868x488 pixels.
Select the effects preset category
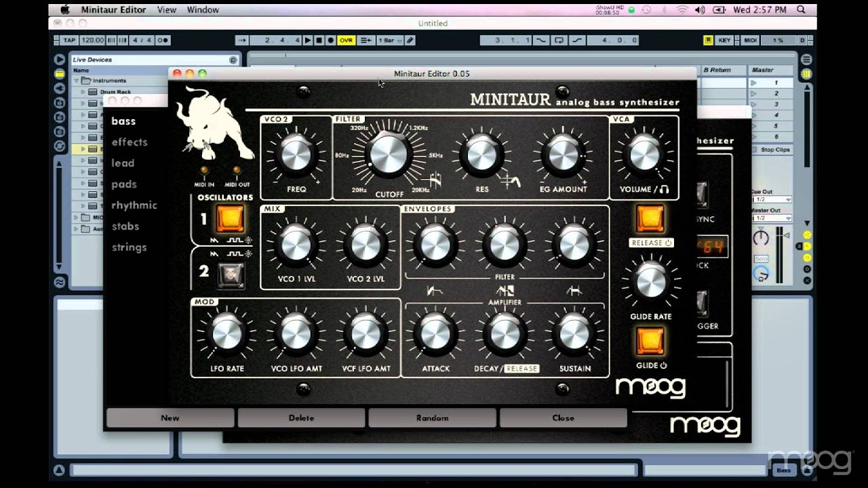coord(130,142)
